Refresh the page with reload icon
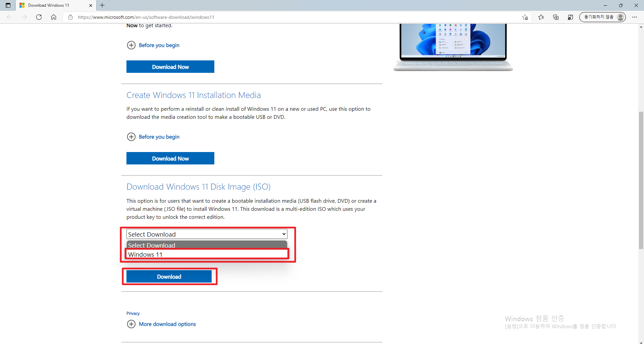The width and height of the screenshot is (644, 344). (x=39, y=17)
